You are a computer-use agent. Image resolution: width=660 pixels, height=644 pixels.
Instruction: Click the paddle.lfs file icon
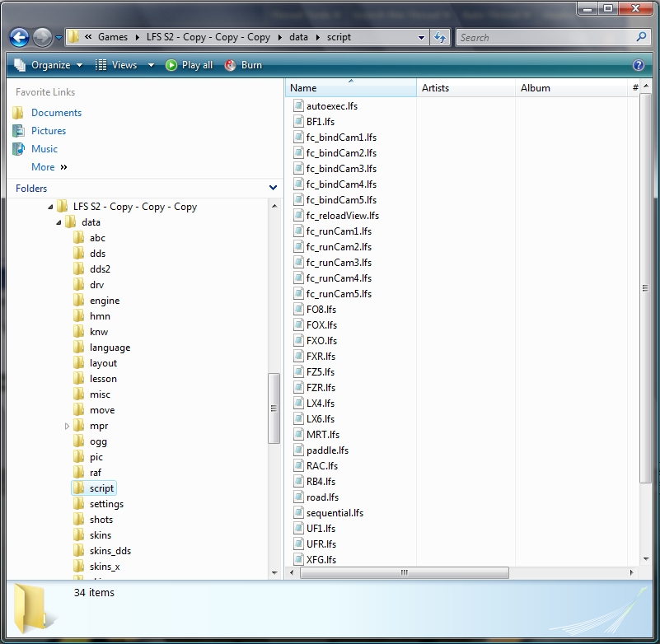[298, 450]
